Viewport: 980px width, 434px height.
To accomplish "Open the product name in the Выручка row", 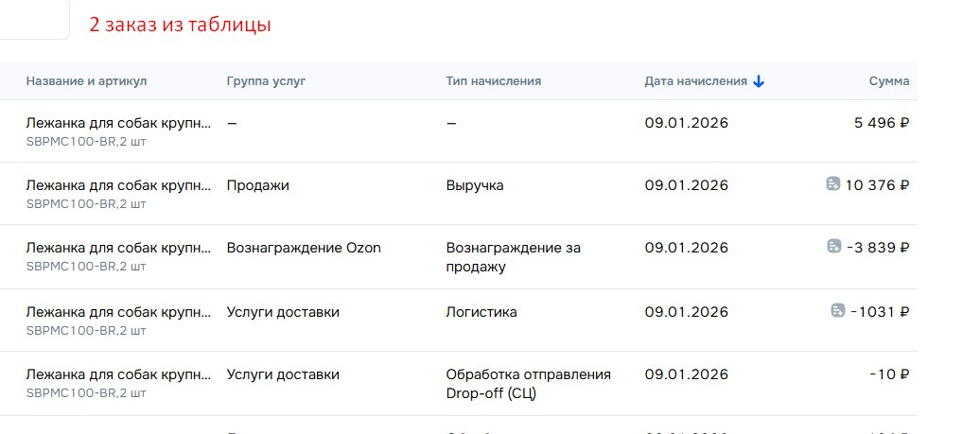I will click(118, 185).
